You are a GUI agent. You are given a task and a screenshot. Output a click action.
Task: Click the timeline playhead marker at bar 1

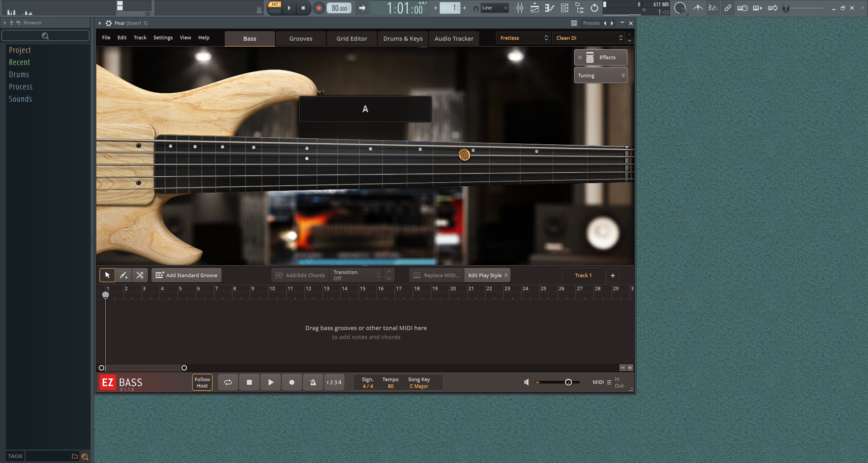tap(105, 295)
